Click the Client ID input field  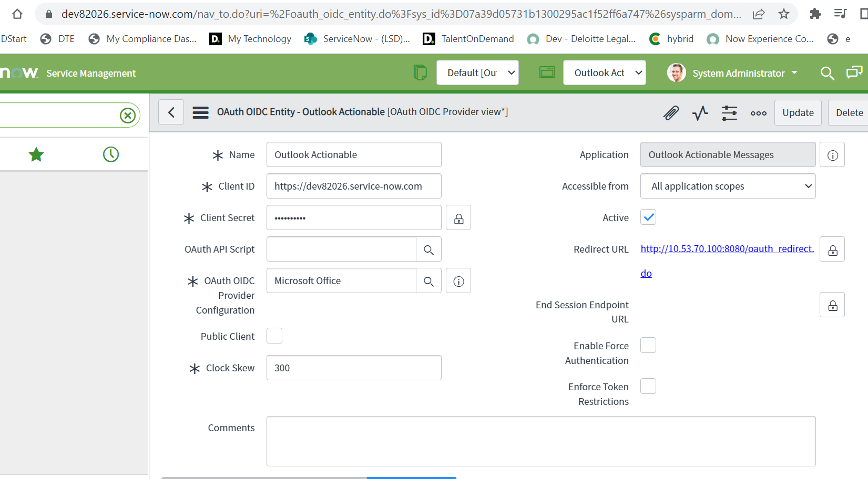coord(354,186)
